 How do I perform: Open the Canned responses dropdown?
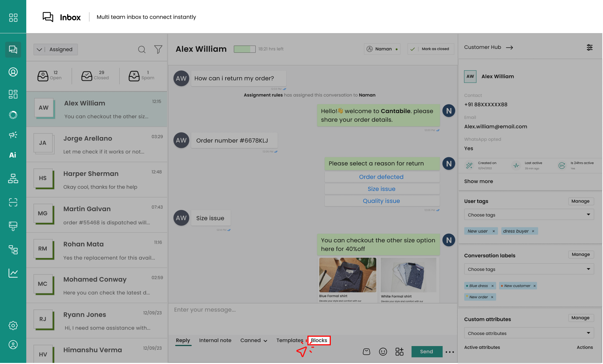point(254,341)
